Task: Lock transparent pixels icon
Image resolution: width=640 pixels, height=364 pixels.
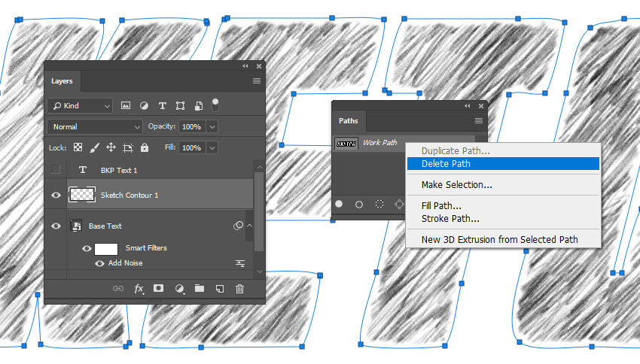Action: tap(78, 147)
